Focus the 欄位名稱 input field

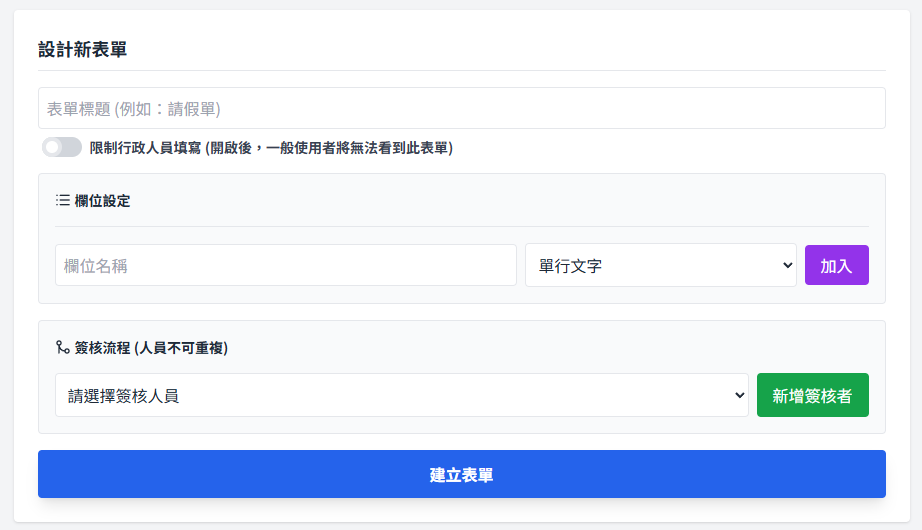tap(285, 266)
